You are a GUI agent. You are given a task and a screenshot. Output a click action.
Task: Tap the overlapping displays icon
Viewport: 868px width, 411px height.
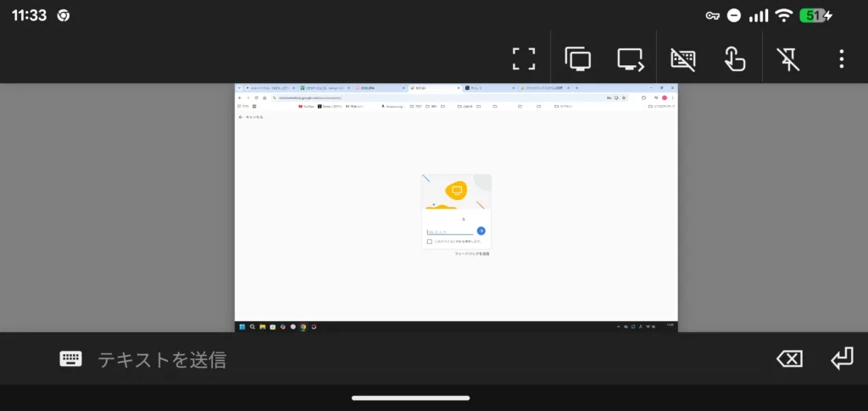[x=577, y=58]
